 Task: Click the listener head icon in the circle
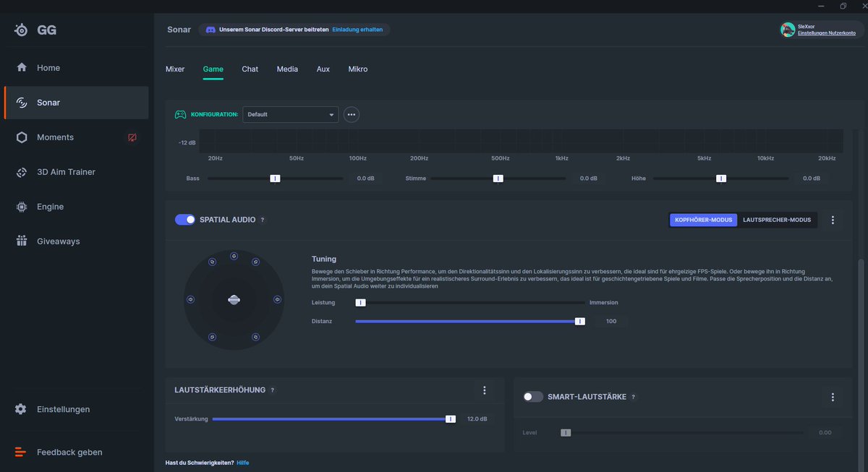click(234, 299)
